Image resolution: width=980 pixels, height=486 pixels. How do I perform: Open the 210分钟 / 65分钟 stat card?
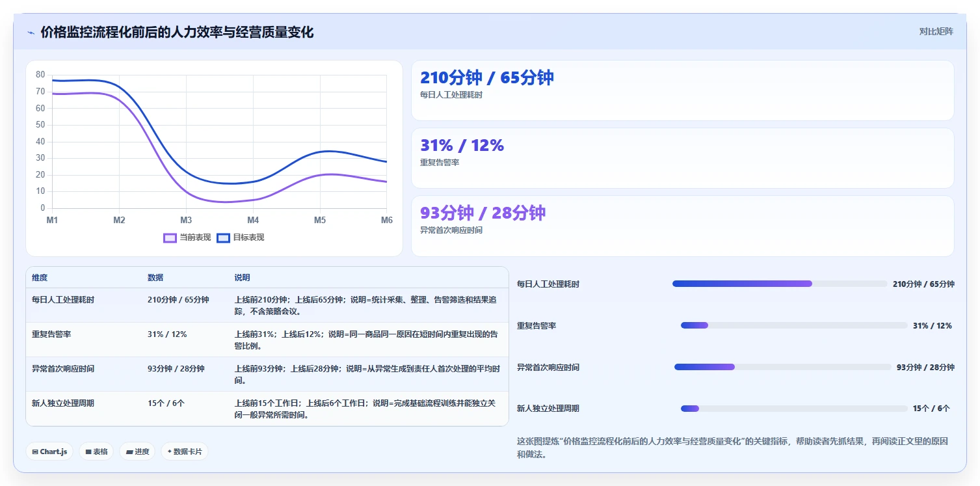(683, 90)
